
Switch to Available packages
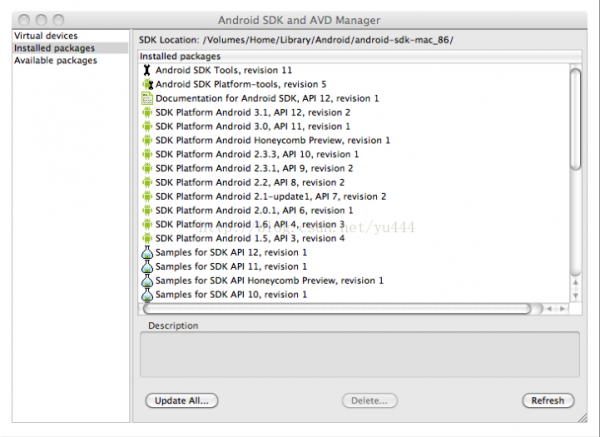tap(55, 60)
